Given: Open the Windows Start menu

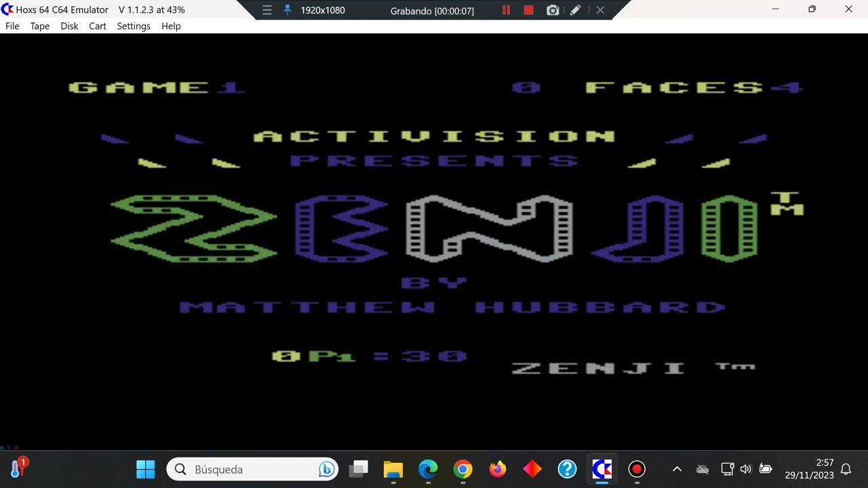Looking at the screenshot, I should click(145, 469).
